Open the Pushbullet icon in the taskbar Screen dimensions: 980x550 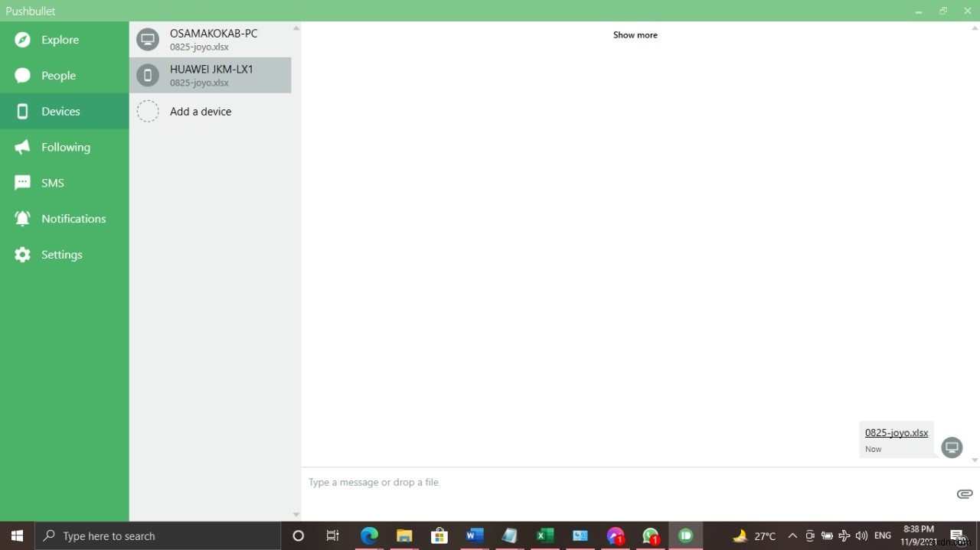tap(685, 535)
